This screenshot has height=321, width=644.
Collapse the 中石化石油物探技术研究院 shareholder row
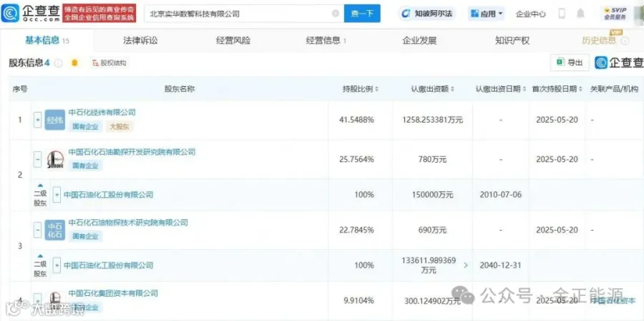(38, 230)
